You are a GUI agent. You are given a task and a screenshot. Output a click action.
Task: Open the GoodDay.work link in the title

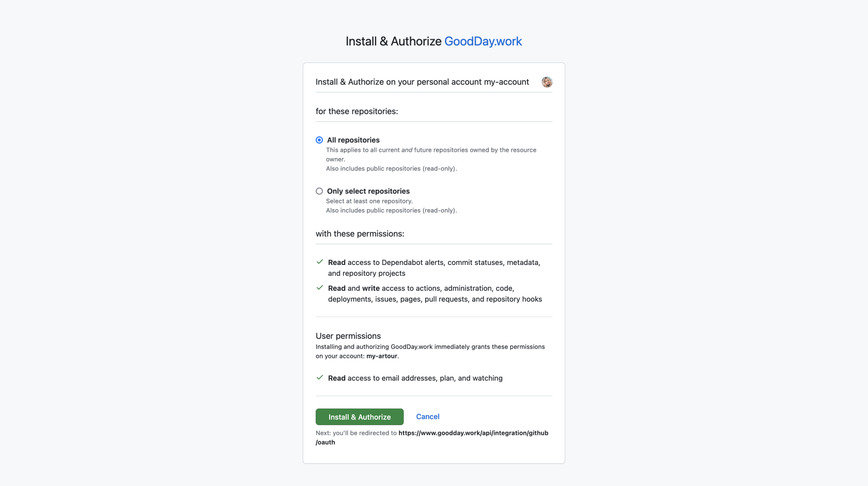tap(483, 41)
